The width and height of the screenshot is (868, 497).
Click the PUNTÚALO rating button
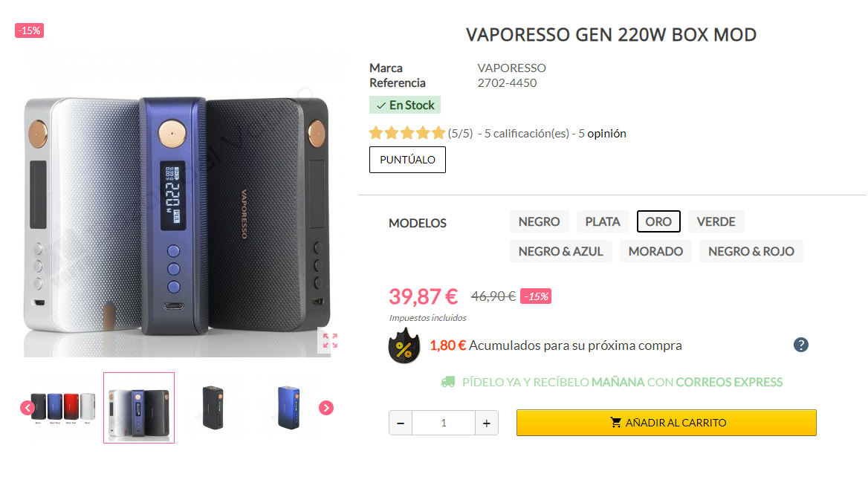coord(407,160)
